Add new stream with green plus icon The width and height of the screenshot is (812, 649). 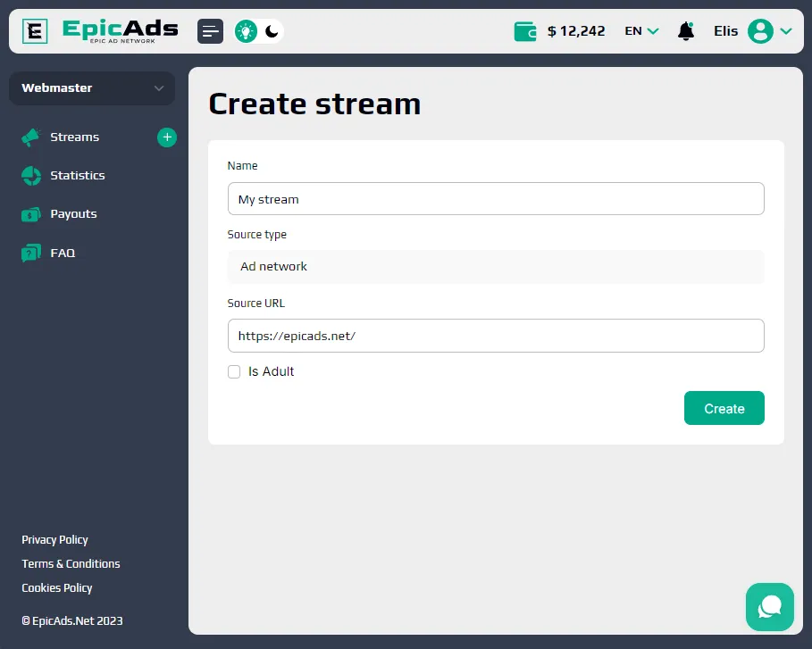[x=167, y=137]
